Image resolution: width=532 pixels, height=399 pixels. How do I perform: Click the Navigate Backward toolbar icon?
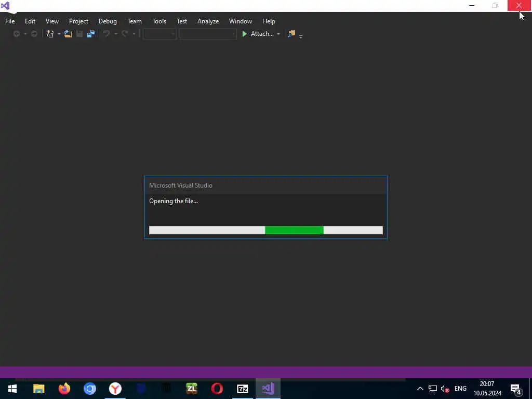point(16,34)
